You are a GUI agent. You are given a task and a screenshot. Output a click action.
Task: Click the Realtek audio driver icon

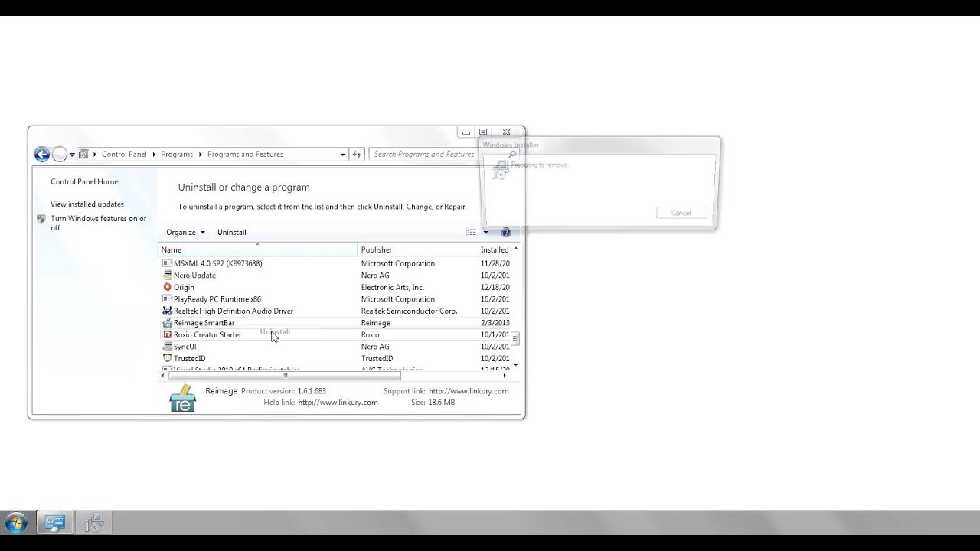(x=167, y=311)
